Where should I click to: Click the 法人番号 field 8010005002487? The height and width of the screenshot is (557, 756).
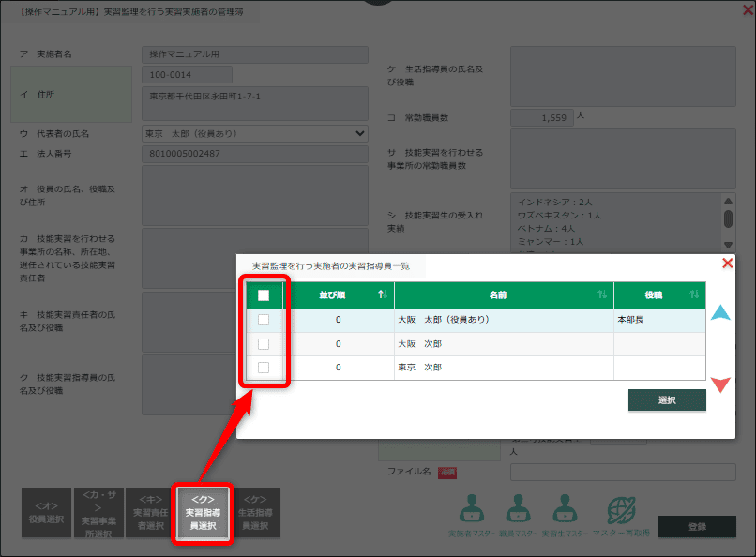tap(255, 154)
